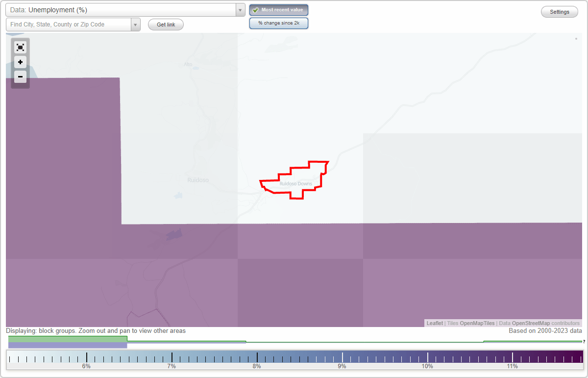
Task: Zoom in using the plus icon
Action: 20,62
